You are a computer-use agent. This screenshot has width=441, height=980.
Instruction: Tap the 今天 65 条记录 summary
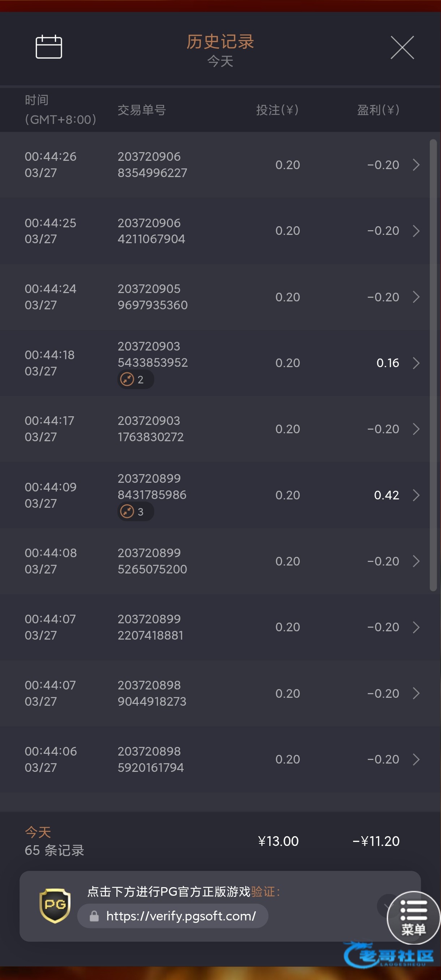pos(55,841)
